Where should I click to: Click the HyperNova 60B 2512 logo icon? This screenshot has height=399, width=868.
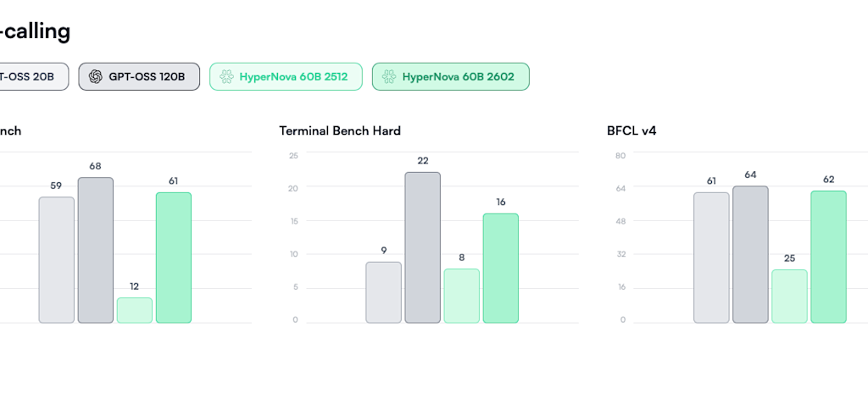pyautogui.click(x=226, y=76)
